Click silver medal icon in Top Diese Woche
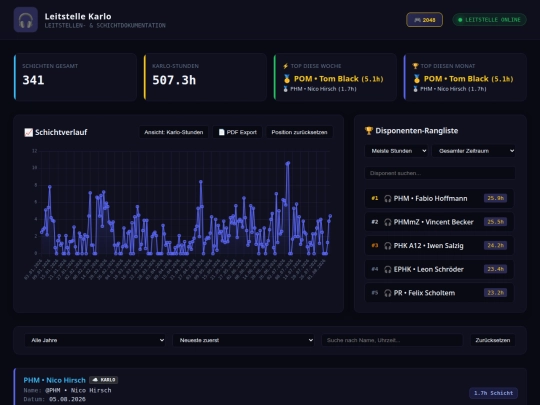Viewport: 540px width, 405px height. 285,89
